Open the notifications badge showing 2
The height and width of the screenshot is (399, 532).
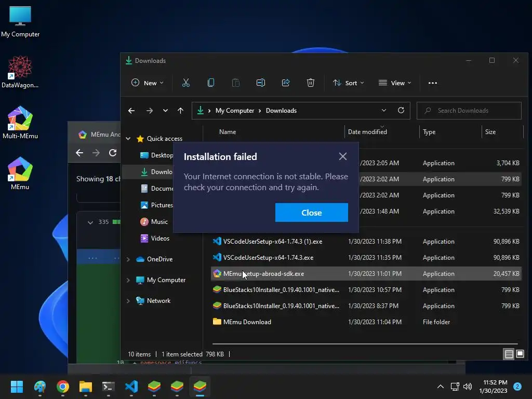coord(517,387)
